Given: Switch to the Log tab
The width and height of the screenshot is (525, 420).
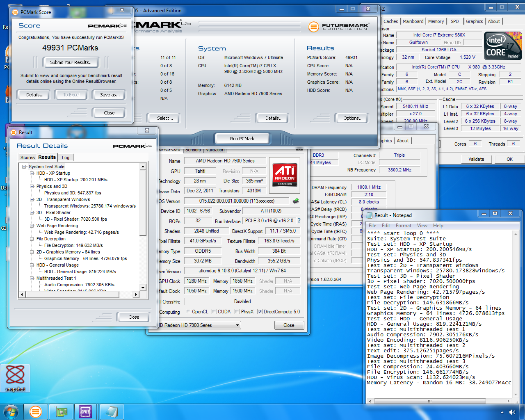Looking at the screenshot, I should coord(66,157).
